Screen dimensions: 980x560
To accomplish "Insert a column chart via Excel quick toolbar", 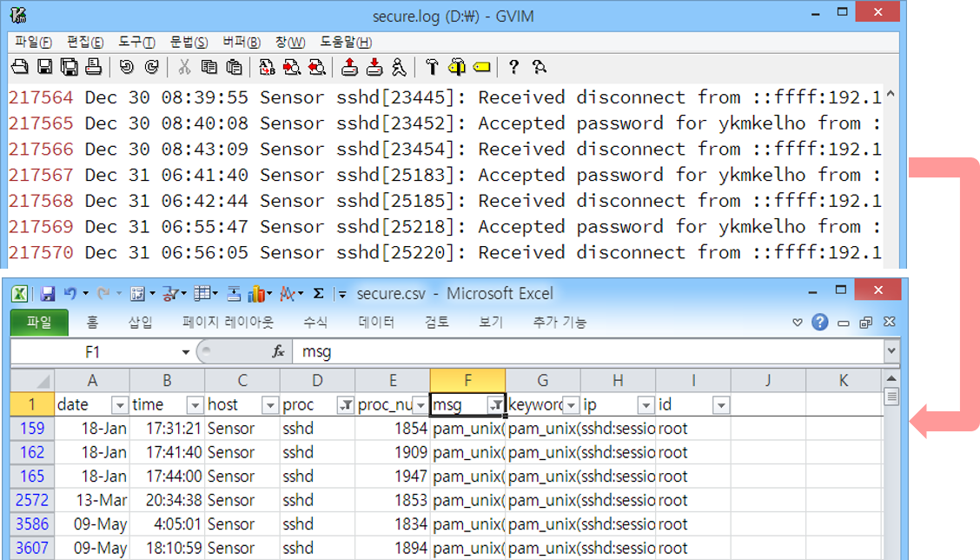I will pos(256,293).
